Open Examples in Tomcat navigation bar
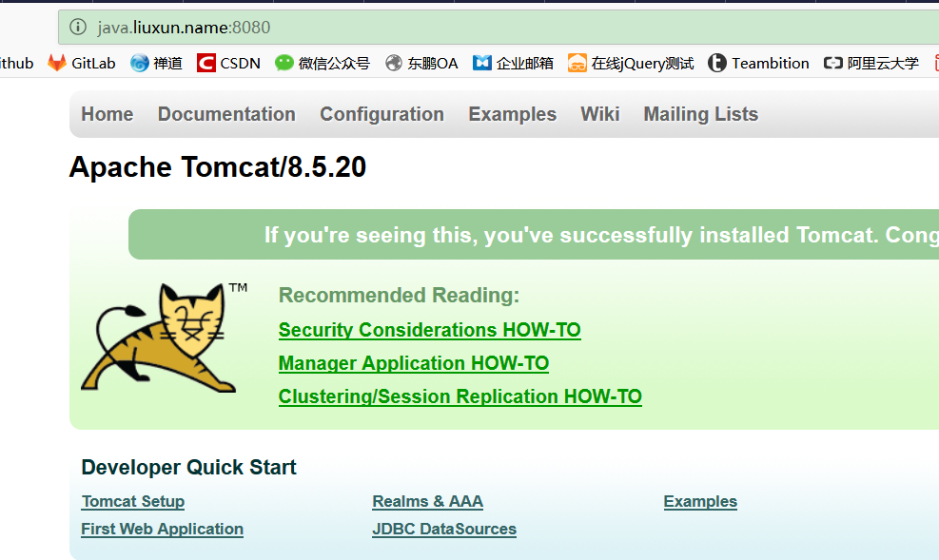The width and height of the screenshot is (939, 560). pos(513,114)
